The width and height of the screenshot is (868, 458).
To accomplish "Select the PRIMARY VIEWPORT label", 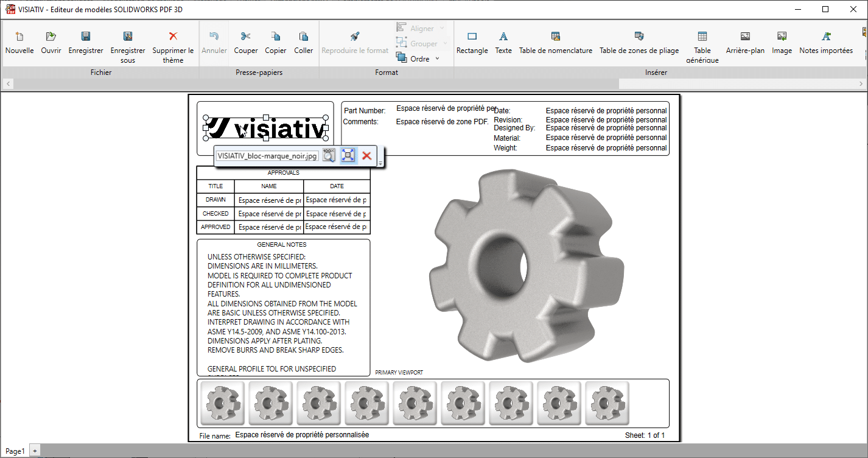I will click(x=399, y=373).
